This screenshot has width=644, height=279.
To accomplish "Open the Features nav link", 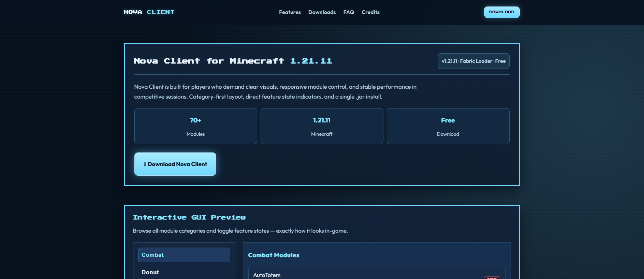I will pyautogui.click(x=290, y=12).
